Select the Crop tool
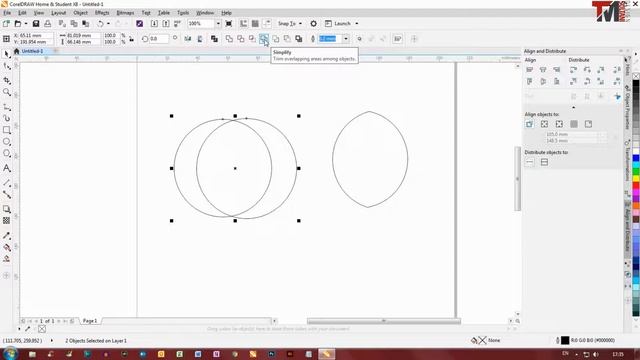Viewport: 640px width, 360px height. [7, 80]
